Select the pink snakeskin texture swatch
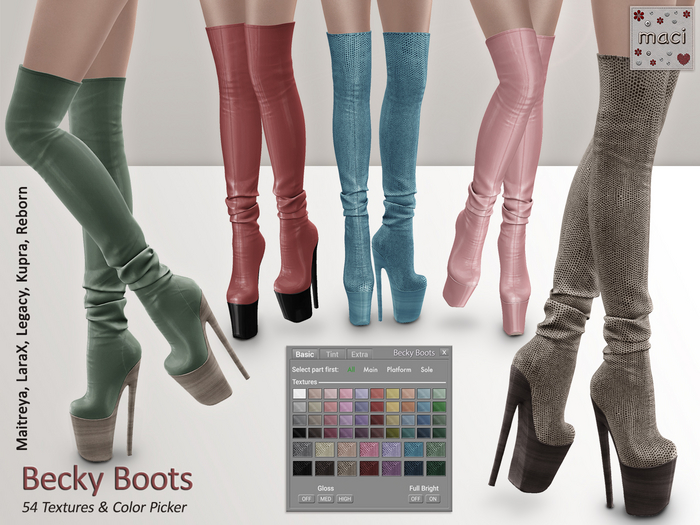The image size is (700, 525). [369, 450]
